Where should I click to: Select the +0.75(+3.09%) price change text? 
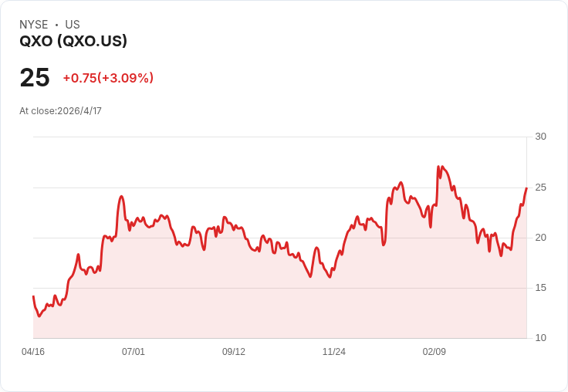(x=108, y=78)
